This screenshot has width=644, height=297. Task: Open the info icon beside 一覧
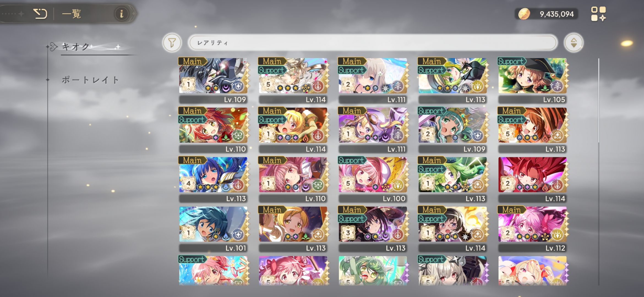pos(121,13)
